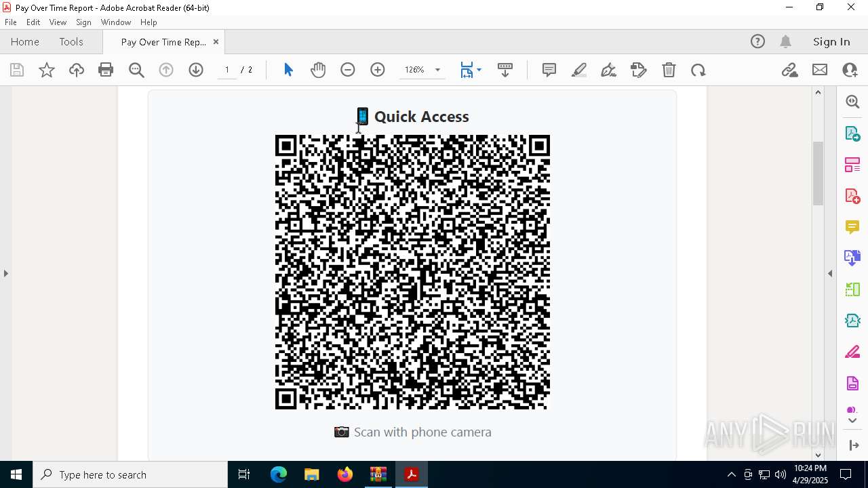Open the sign with pen tool
Image resolution: width=868 pixels, height=488 pixels.
(x=608, y=70)
